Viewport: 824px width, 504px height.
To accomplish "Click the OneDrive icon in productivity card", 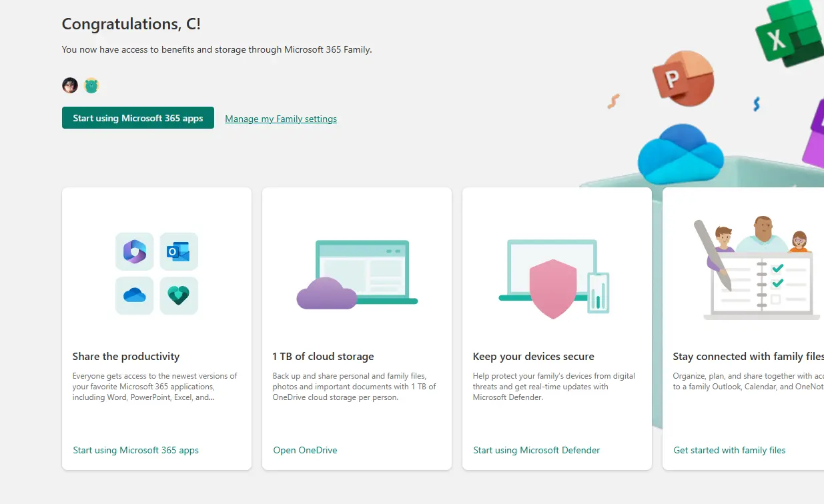I will (x=135, y=295).
